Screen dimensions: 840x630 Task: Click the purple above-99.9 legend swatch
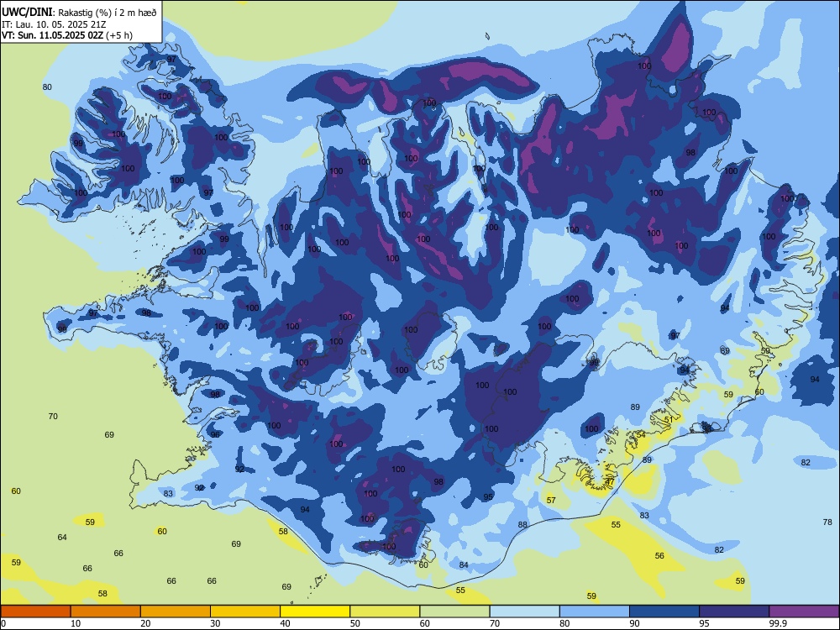(x=804, y=612)
